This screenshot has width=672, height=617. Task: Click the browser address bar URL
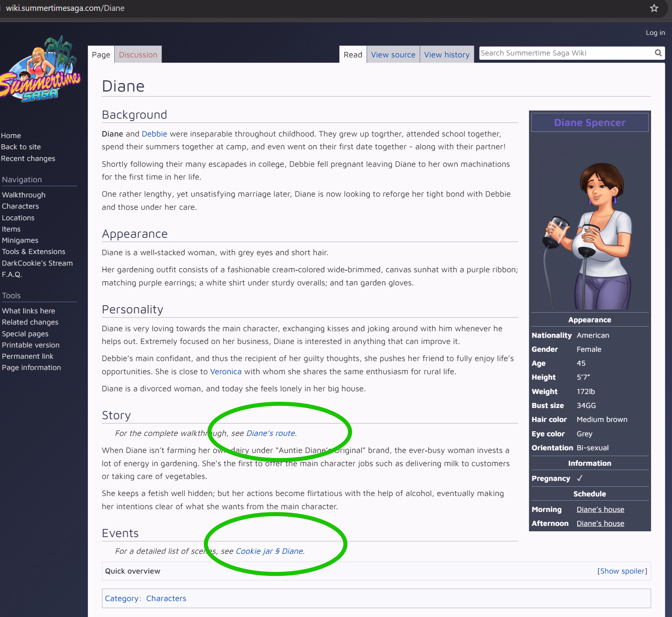point(65,8)
